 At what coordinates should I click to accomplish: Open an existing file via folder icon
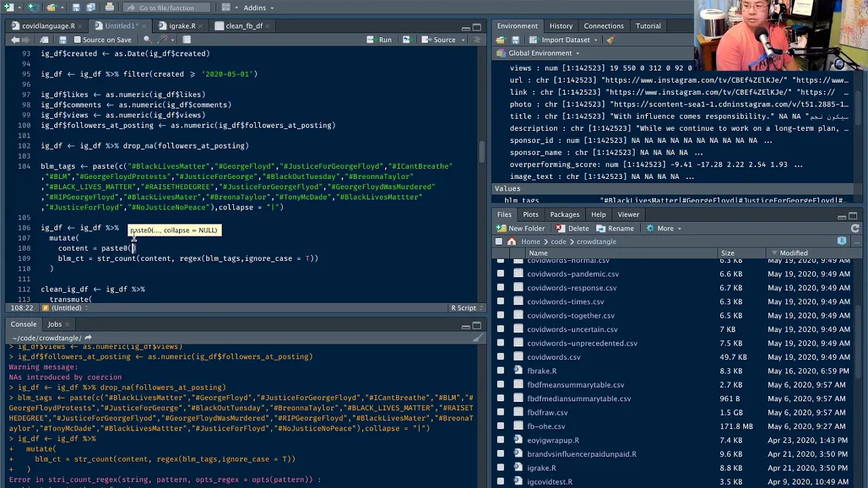51,7
